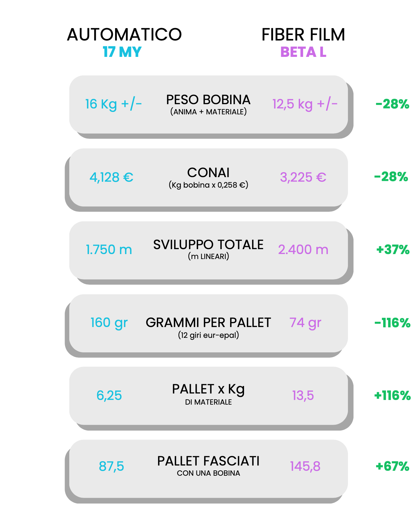Click the CONAI row label
The image size is (420, 523).
[x=208, y=172]
